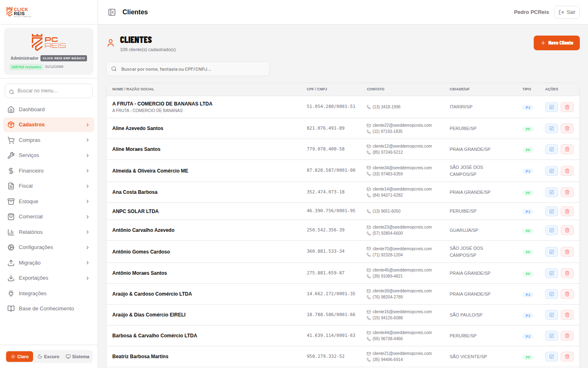Viewport: 588px width, 368px height.
Task: Delete Aline Azevedo Santos client
Action: [x=567, y=128]
